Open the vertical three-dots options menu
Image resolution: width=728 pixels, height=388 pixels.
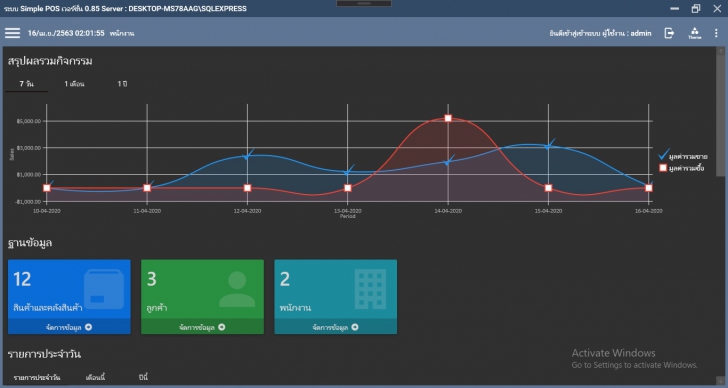pyautogui.click(x=716, y=33)
